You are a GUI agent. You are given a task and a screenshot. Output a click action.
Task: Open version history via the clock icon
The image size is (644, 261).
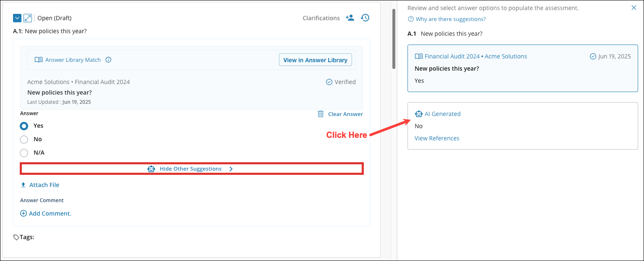[x=365, y=18]
